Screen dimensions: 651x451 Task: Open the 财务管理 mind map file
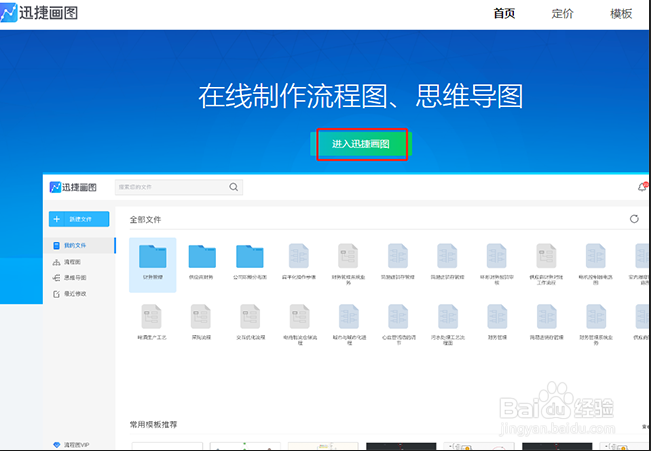pyautogui.click(x=497, y=322)
